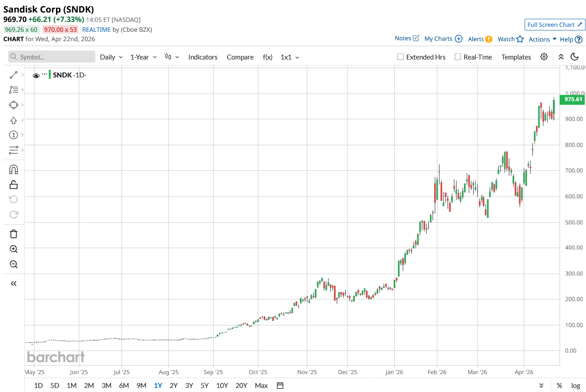This screenshot has width=586, height=392.
Task: Expand the shapes tool options chevron
Action: pos(22,105)
